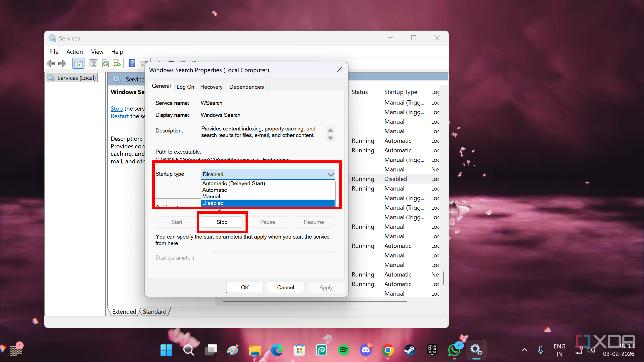644x362 pixels.
Task: Open the View menu
Action: coord(97,52)
